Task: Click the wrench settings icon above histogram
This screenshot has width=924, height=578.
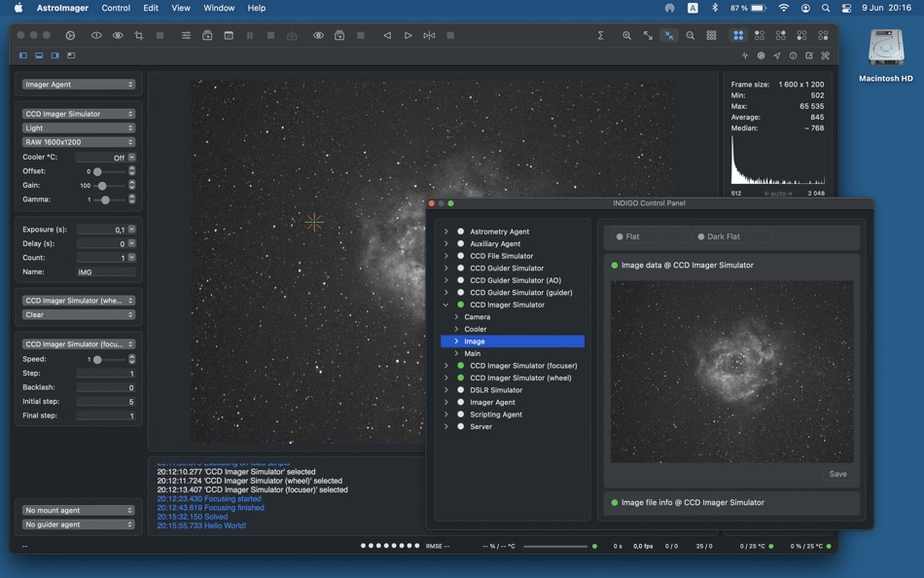Action: point(825,55)
